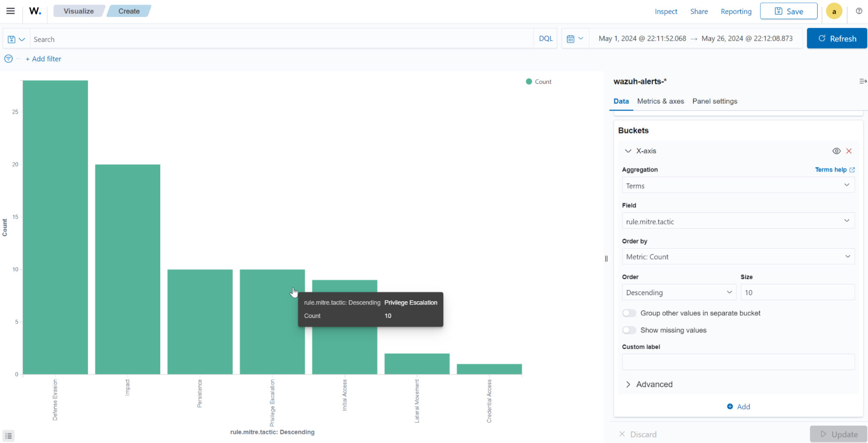
Task: Enable Group other values in separate bucket
Action: click(x=629, y=313)
